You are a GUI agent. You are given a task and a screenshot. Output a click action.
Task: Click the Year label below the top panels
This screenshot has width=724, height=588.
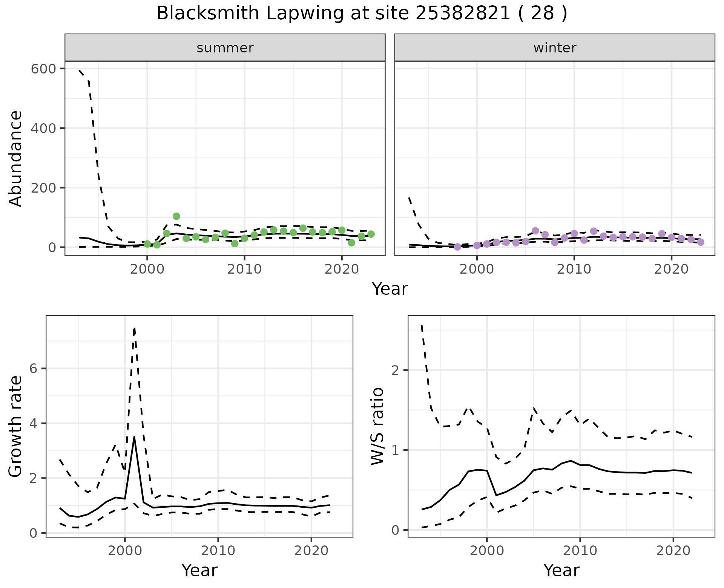coord(390,289)
